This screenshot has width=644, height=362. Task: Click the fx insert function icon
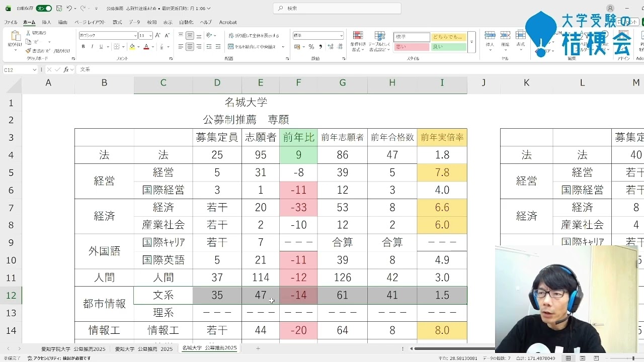click(66, 69)
